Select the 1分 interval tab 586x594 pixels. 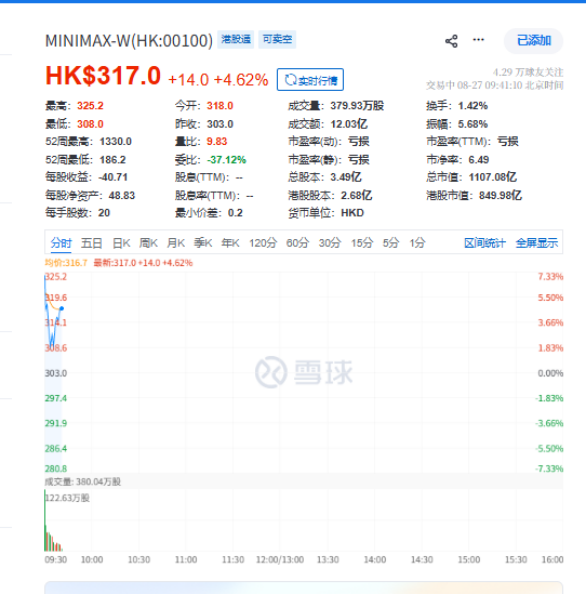point(417,243)
